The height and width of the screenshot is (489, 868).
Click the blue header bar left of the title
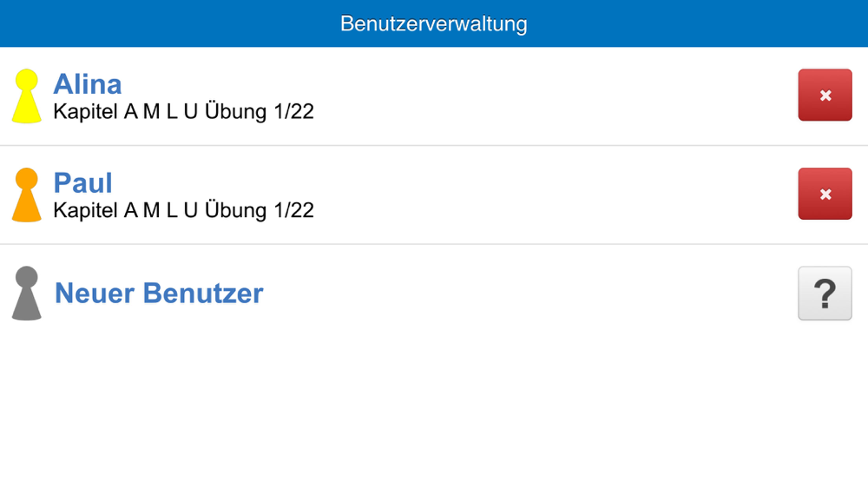point(156,23)
